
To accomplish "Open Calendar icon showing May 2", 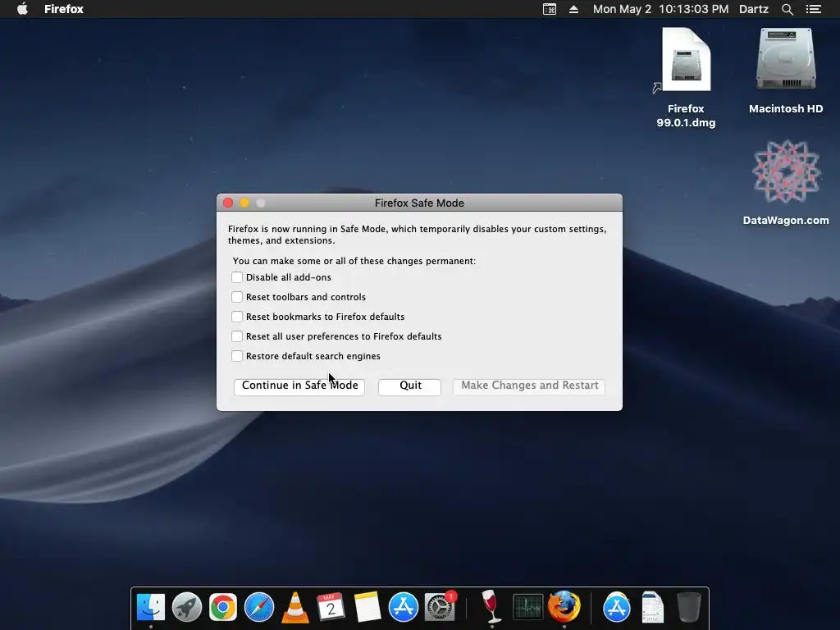I will (331, 607).
